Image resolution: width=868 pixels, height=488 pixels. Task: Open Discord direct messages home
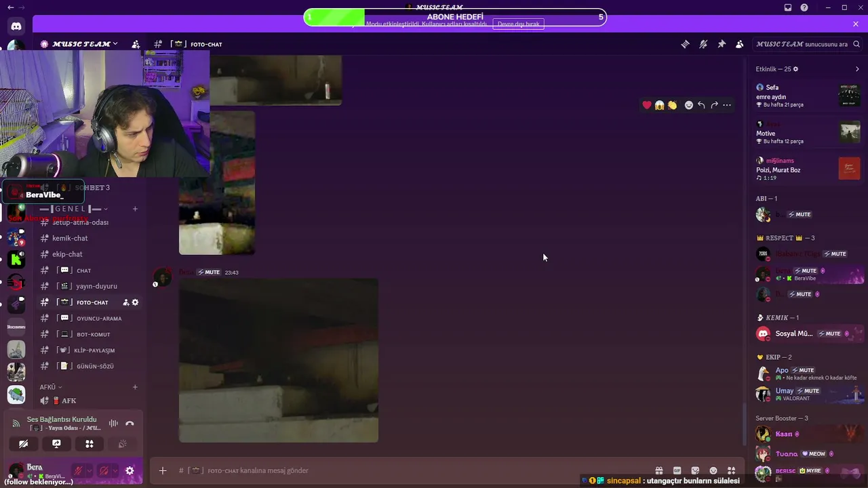coord(16,26)
